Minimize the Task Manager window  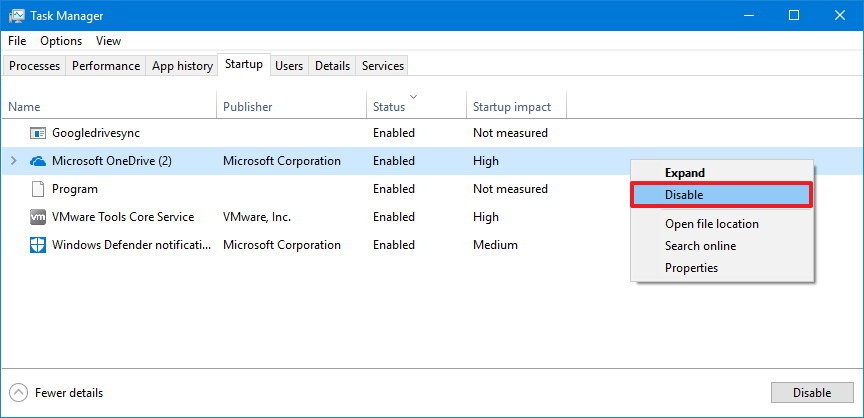click(748, 15)
